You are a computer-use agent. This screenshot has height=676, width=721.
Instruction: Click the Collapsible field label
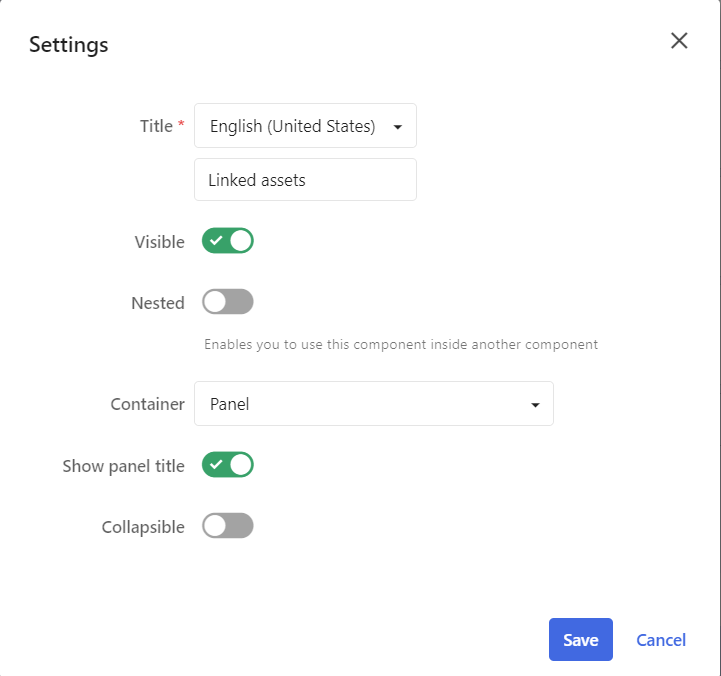pos(143,527)
